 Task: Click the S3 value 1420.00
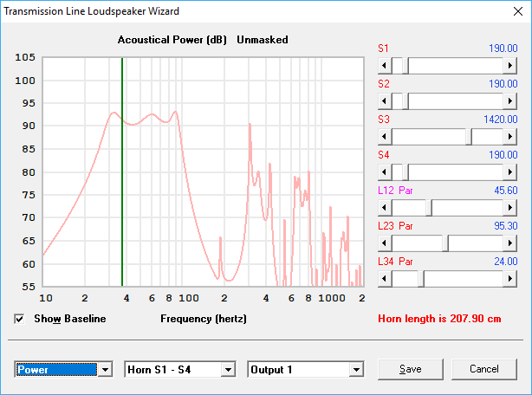pos(501,120)
